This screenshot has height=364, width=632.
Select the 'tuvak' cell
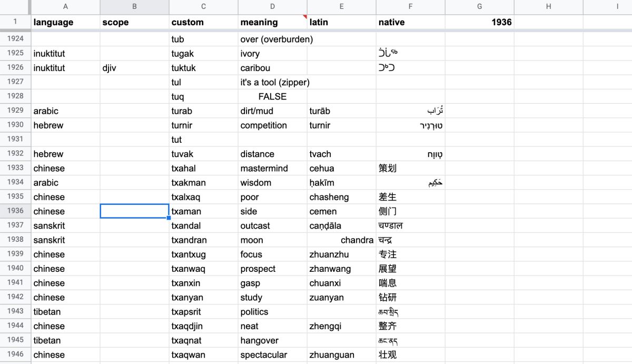(x=204, y=154)
